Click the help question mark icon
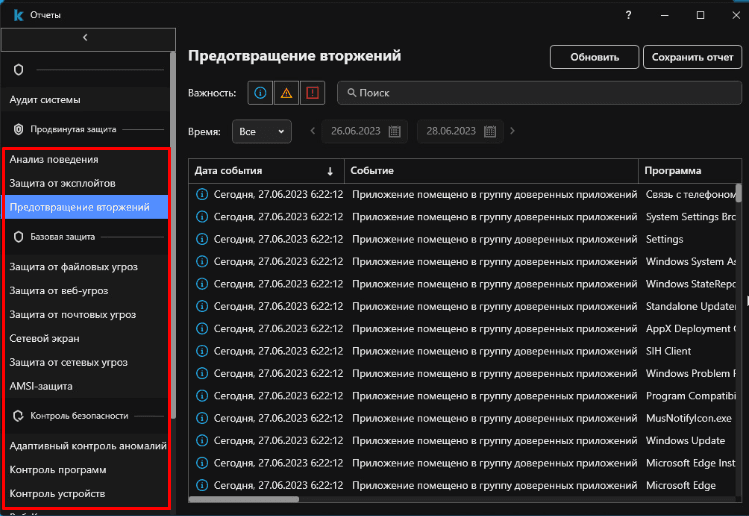 (628, 15)
